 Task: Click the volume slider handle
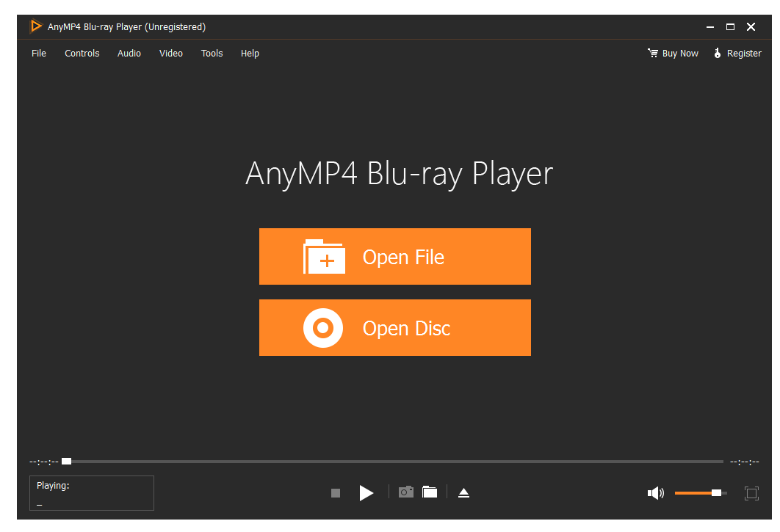[x=716, y=492]
